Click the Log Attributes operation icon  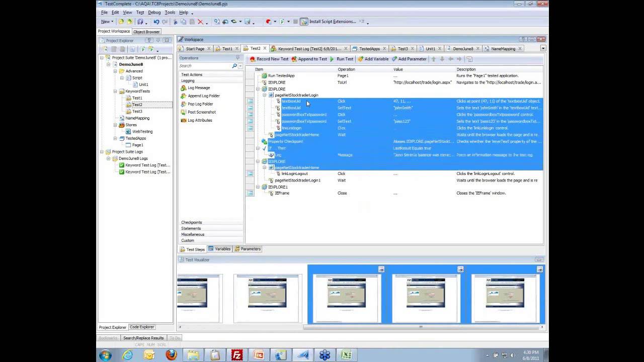184,120
